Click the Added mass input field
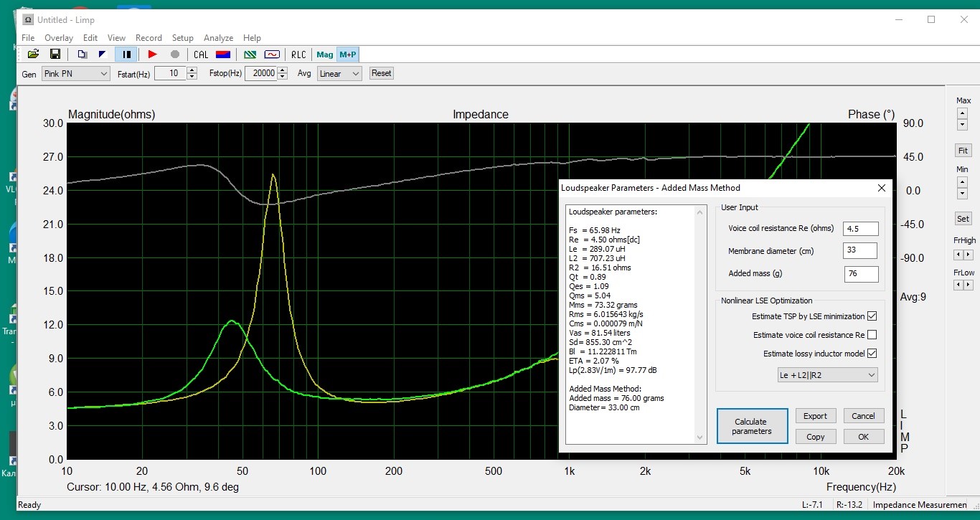This screenshot has height=520, width=980. click(x=860, y=274)
